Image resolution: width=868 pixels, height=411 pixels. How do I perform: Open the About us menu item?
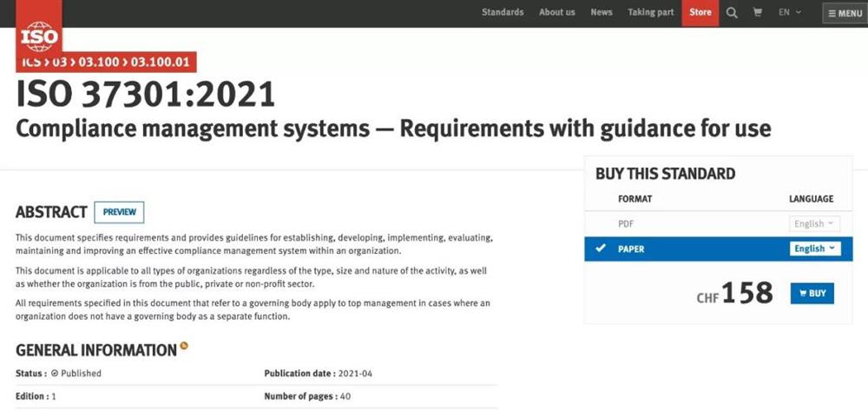(557, 12)
